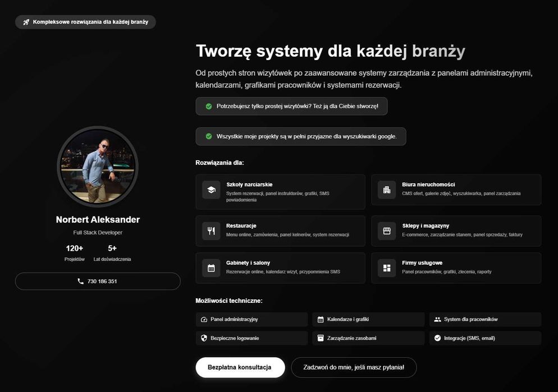
Task: Click the 'Norbert Aleksander' name heading
Action: click(x=98, y=220)
